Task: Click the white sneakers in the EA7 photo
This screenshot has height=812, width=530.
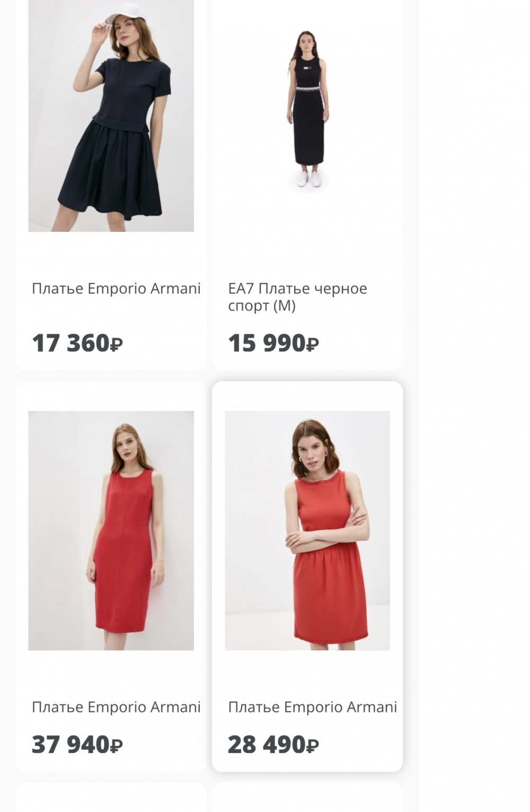Action: [x=310, y=178]
